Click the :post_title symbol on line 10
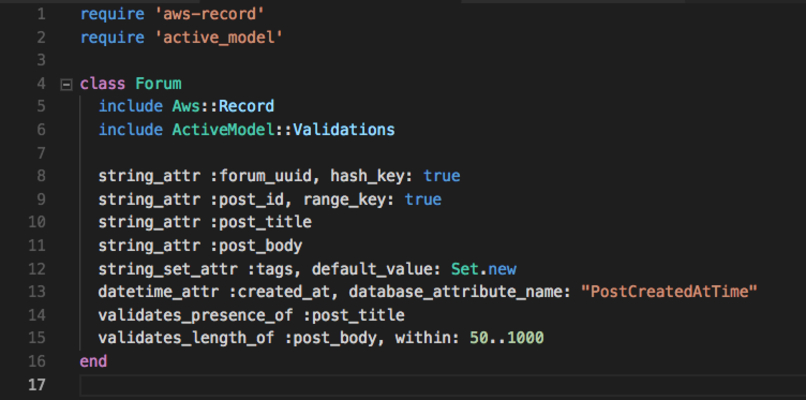Screen dimensions: 806x400 (x=261, y=223)
